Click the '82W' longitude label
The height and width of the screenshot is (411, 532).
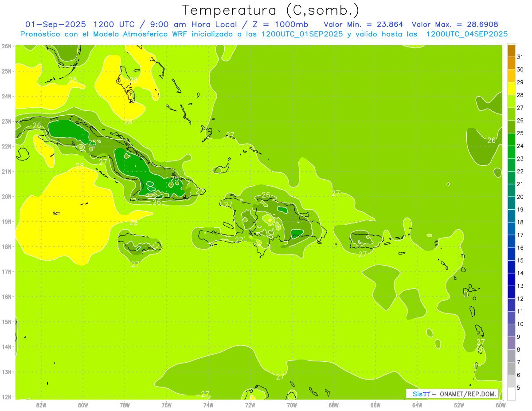coord(41,404)
